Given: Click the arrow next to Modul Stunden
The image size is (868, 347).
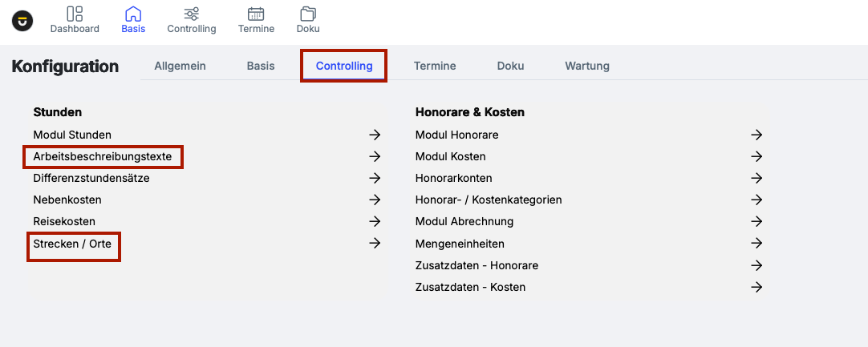Looking at the screenshot, I should 375,135.
